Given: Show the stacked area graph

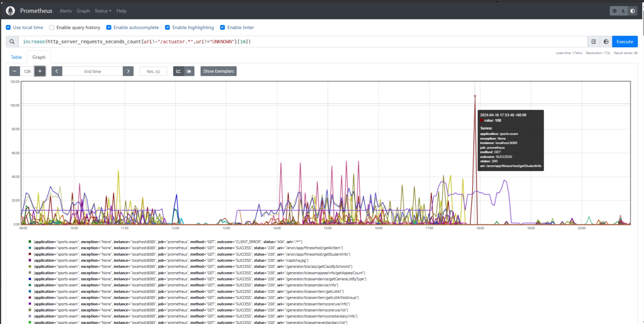Looking at the screenshot, I should [189, 71].
